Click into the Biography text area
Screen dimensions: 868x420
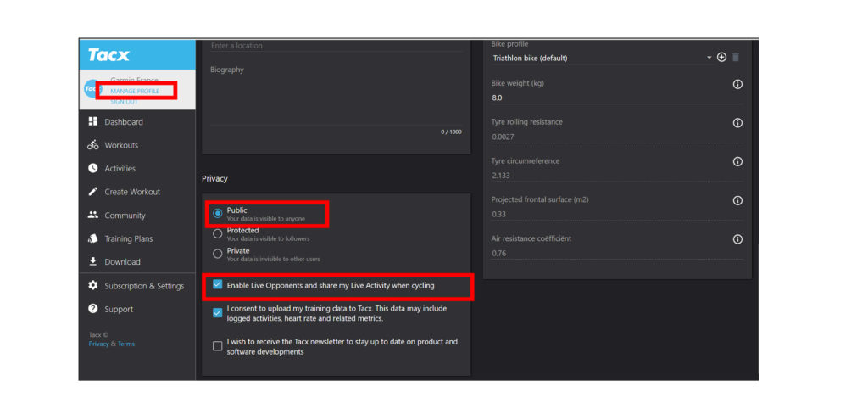pos(336,100)
